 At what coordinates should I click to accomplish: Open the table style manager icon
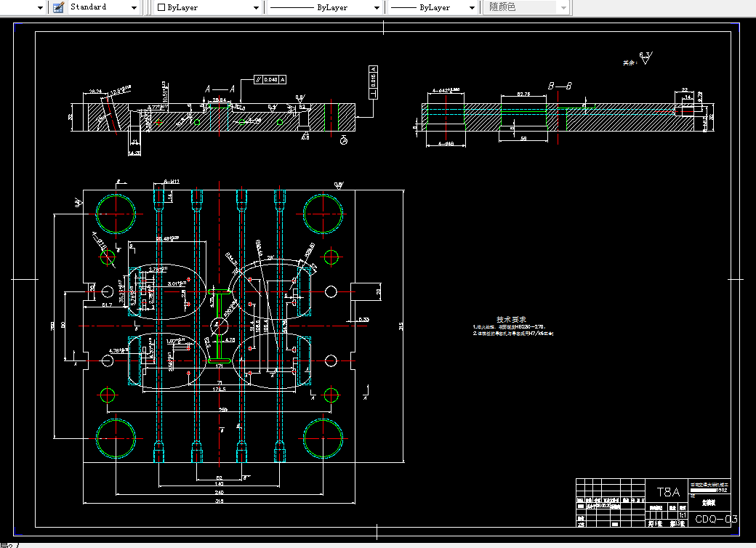[58, 7]
